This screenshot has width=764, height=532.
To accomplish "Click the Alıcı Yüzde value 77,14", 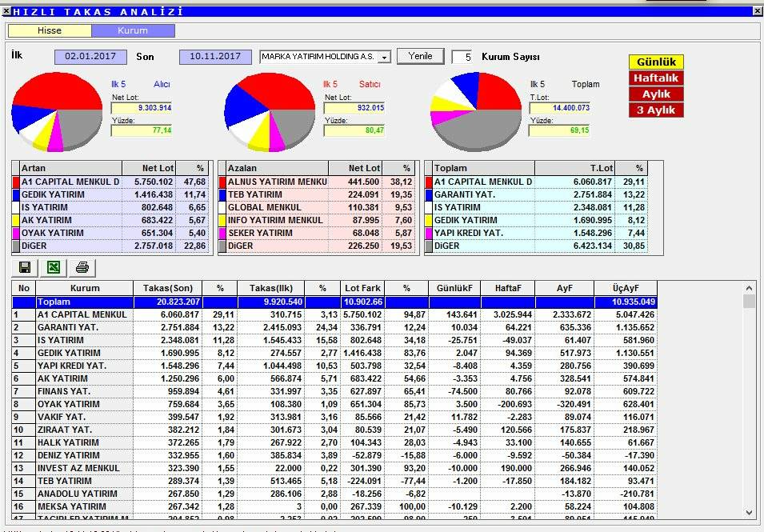I will click(x=142, y=130).
